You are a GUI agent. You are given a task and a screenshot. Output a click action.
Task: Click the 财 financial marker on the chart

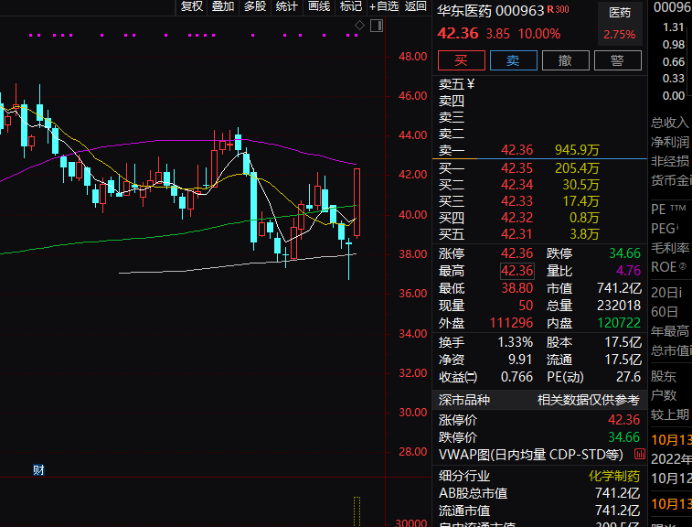[38, 470]
